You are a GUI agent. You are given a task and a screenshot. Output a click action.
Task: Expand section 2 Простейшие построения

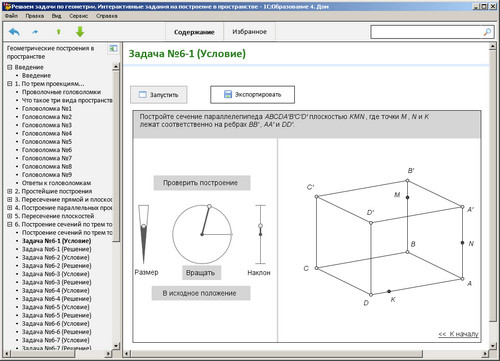[x=10, y=191]
